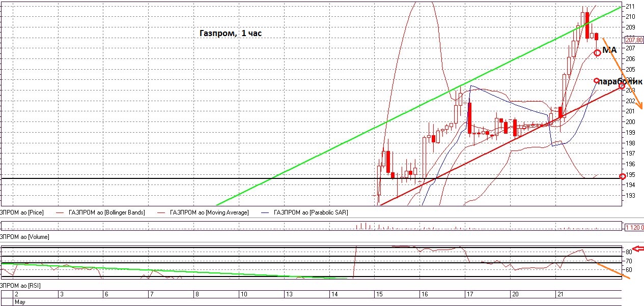Click date axis label 17

(x=469, y=294)
